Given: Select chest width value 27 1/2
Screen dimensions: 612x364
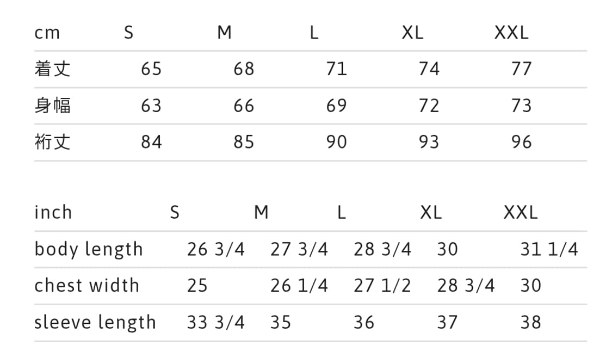Looking at the screenshot, I should click(x=382, y=286).
